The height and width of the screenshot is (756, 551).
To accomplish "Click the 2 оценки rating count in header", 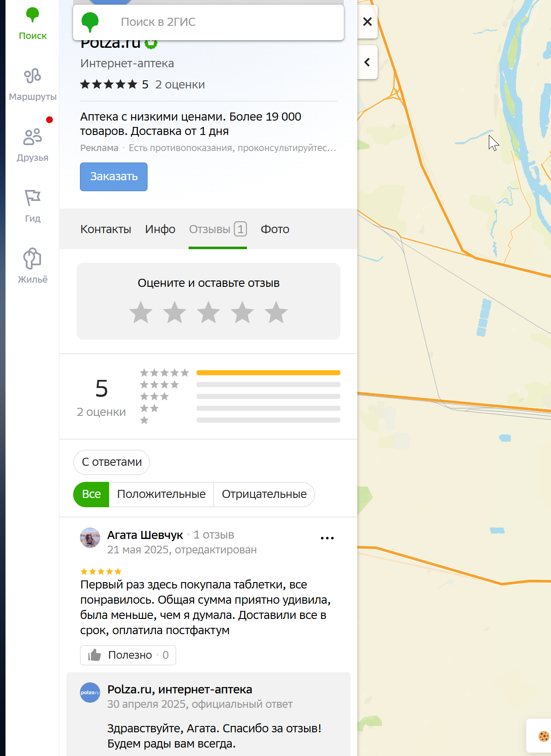I will (x=180, y=85).
